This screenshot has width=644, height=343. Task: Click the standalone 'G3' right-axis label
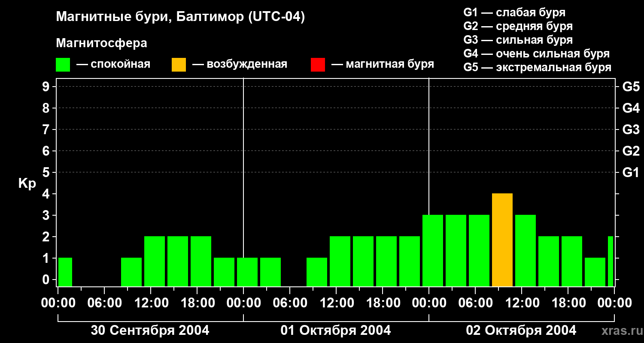point(631,129)
